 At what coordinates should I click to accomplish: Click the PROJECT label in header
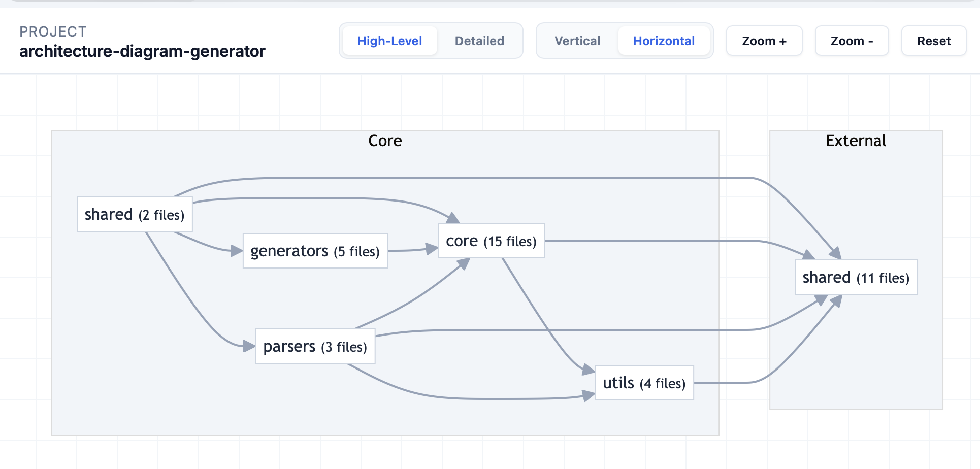53,31
